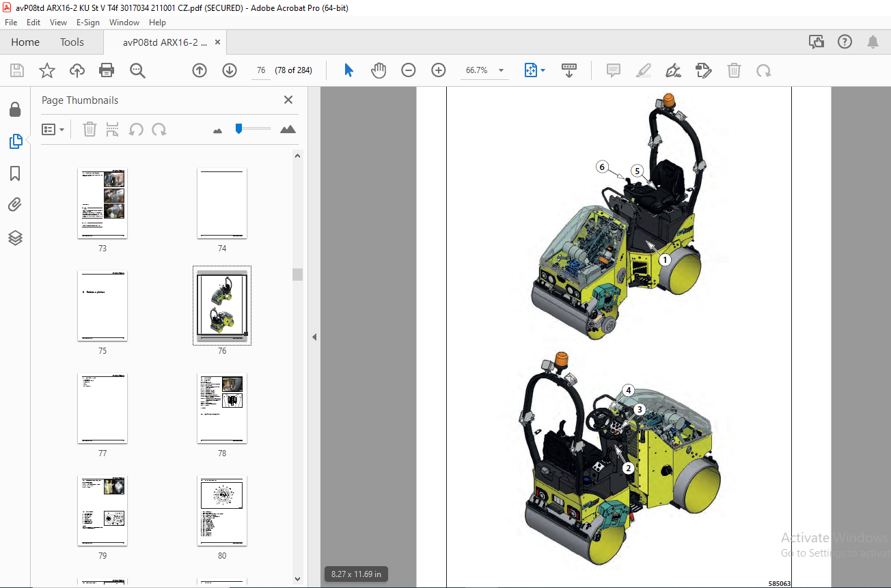Rotate page clockwise in main toolbar
Screen dimensions: 891x588
click(764, 70)
